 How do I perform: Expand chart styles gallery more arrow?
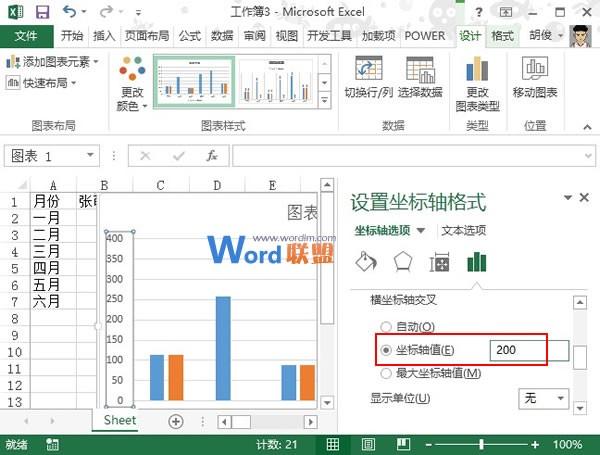[x=324, y=101]
